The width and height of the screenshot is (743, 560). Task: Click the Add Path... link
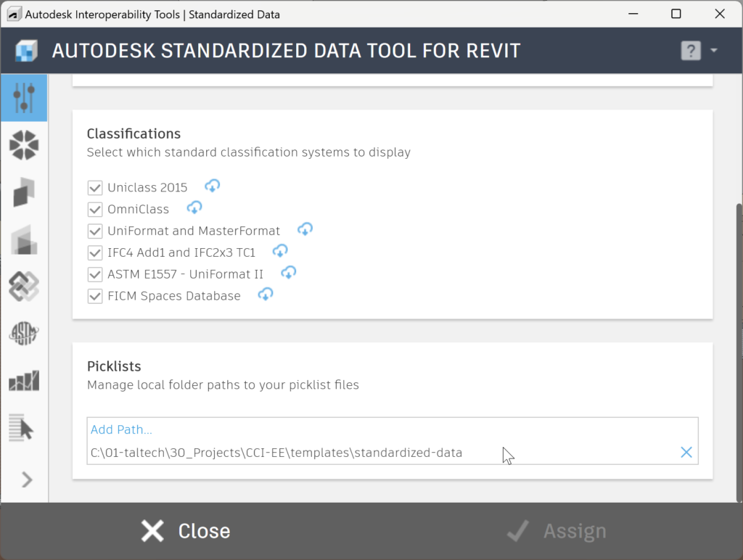121,429
